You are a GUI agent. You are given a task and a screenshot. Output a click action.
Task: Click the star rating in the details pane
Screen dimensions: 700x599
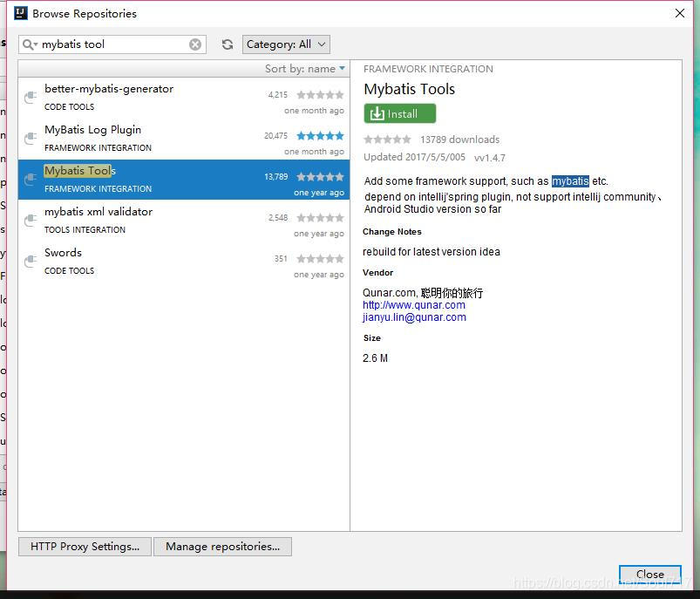pos(387,140)
